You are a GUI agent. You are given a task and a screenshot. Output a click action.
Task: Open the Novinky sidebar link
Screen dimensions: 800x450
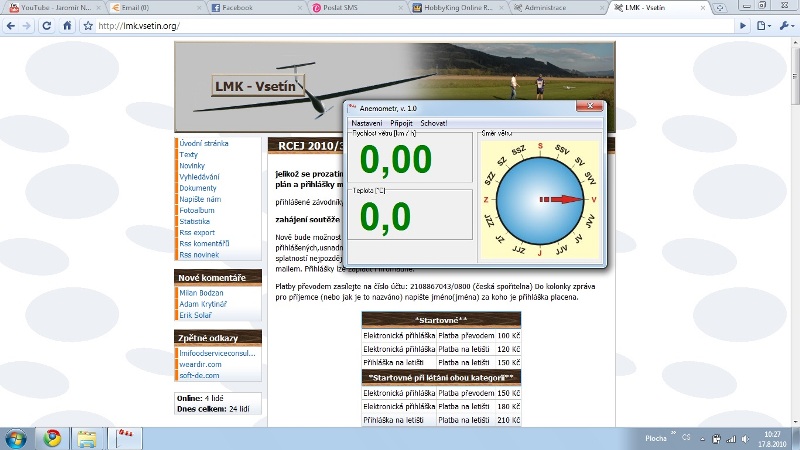pos(192,166)
